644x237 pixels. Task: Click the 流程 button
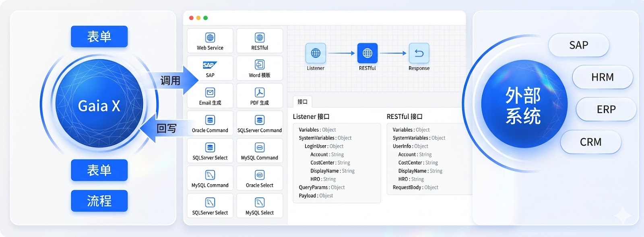99,201
